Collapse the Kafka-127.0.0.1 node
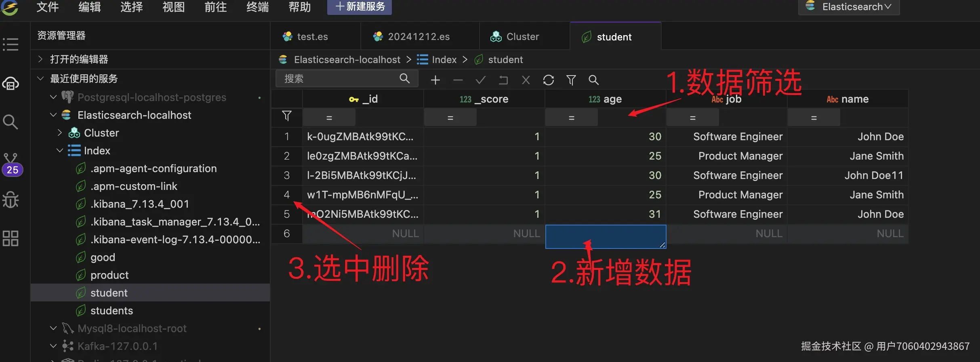980x362 pixels. click(53, 346)
